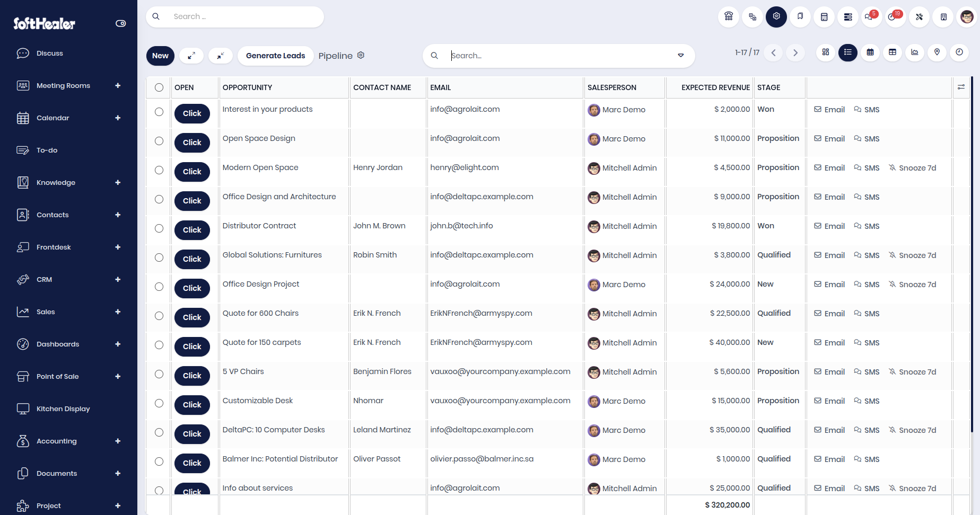980x515 pixels.
Task: Toggle the sidebar collapse switch
Action: click(121, 23)
